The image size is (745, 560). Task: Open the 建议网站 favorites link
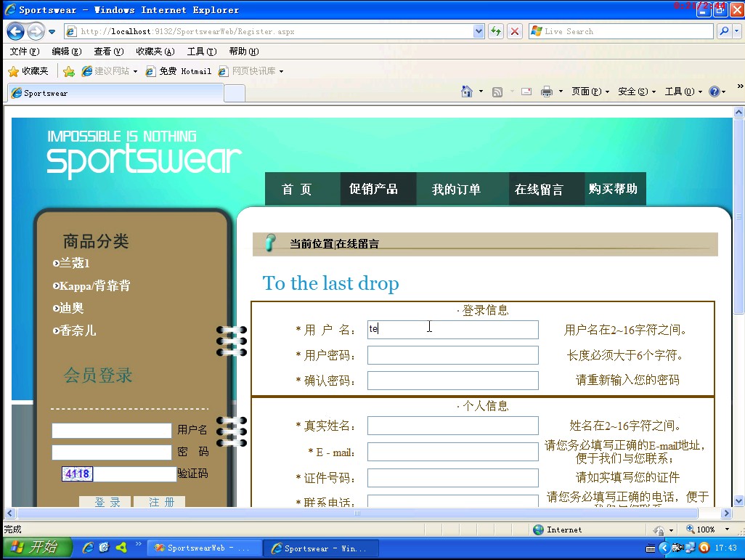tap(109, 71)
